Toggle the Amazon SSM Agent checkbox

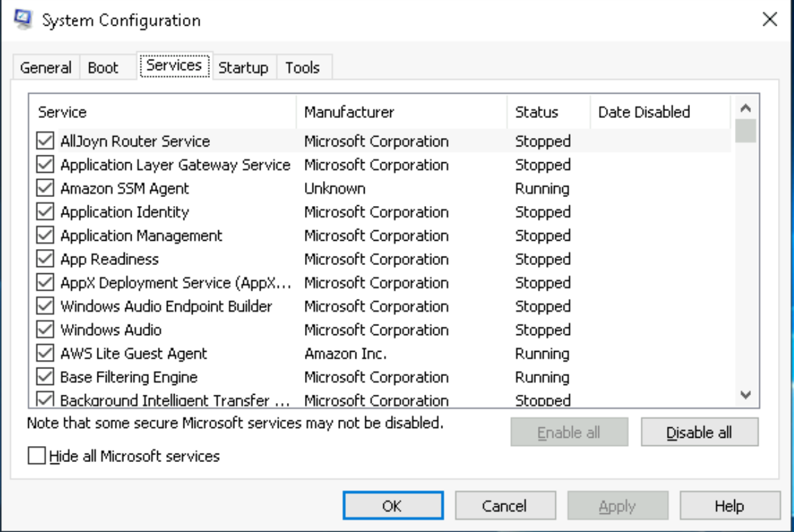pyautogui.click(x=45, y=189)
